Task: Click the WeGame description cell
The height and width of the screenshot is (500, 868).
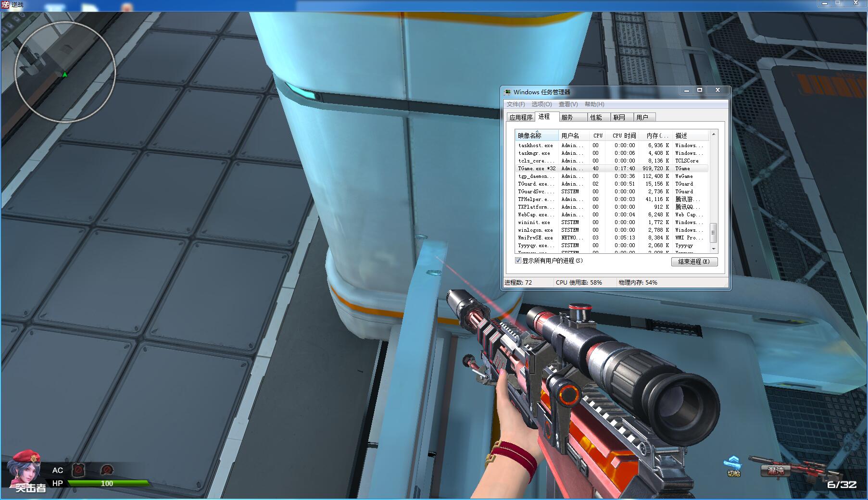Action: (x=684, y=176)
